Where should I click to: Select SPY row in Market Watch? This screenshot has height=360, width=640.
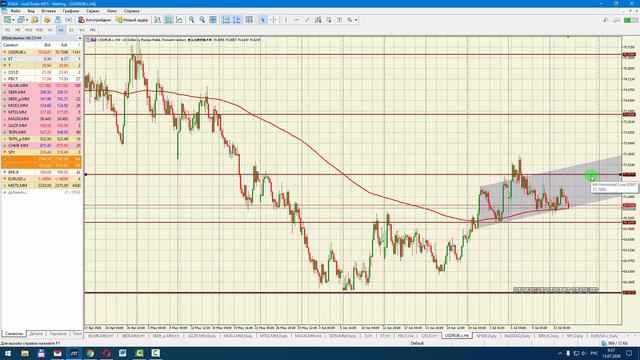[x=41, y=152]
